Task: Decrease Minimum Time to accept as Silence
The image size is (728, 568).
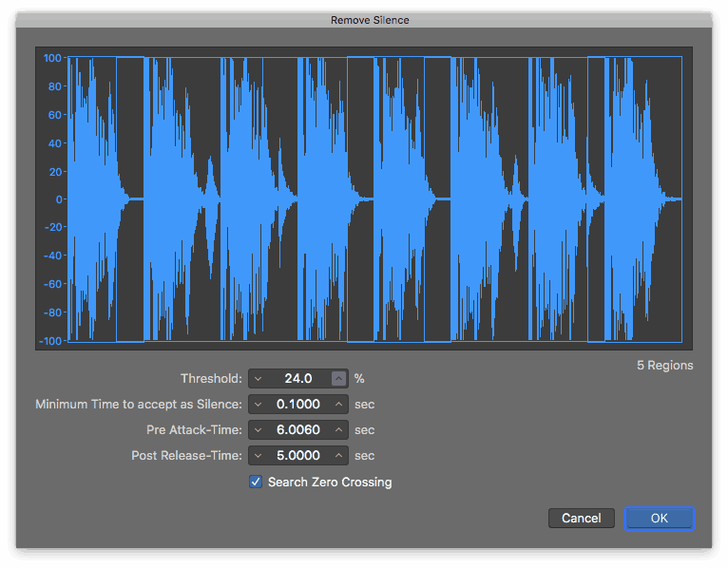Action: pyautogui.click(x=258, y=405)
